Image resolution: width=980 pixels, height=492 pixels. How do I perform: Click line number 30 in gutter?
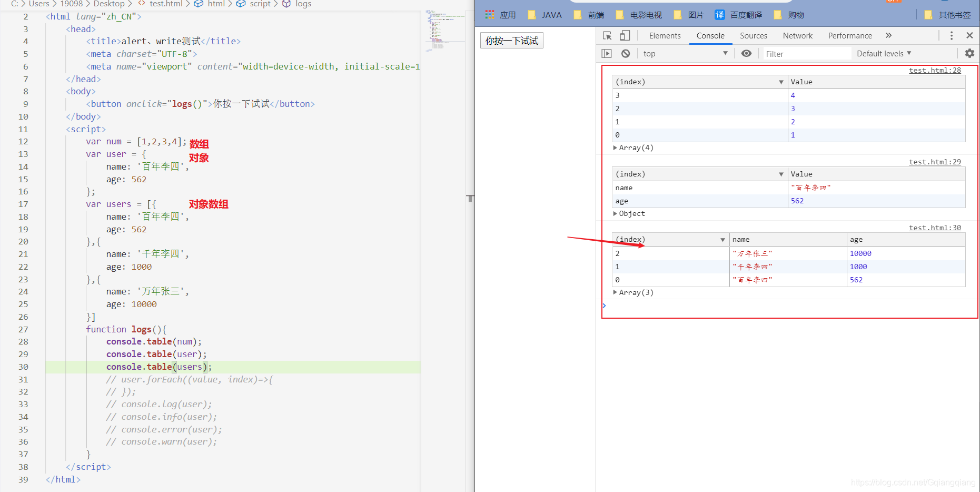pos(23,367)
